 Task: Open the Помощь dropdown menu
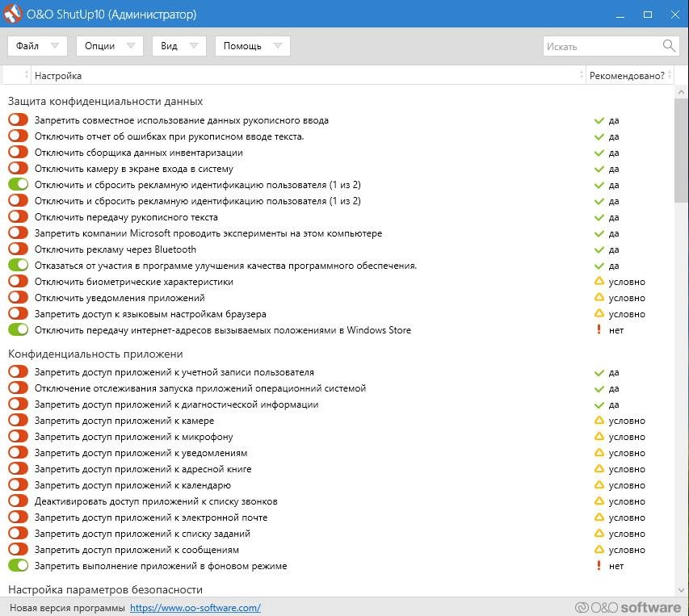click(253, 46)
